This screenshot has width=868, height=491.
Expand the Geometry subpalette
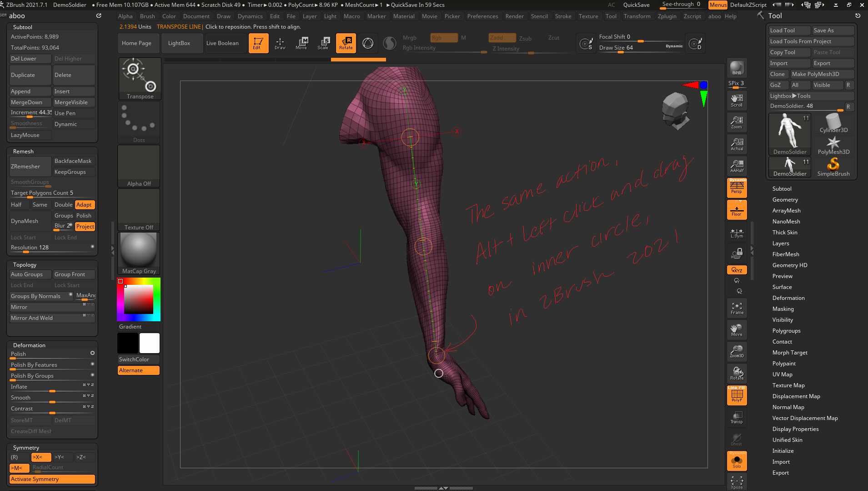tap(785, 200)
